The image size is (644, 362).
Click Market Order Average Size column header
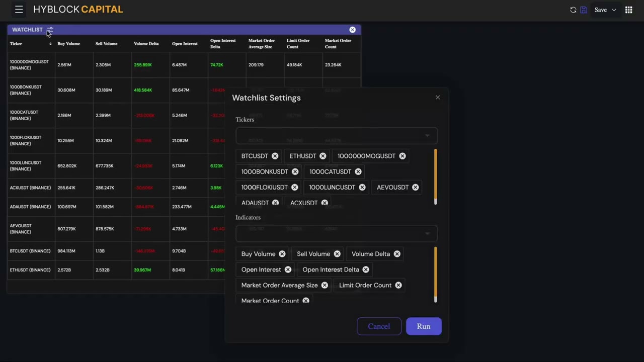tap(262, 44)
